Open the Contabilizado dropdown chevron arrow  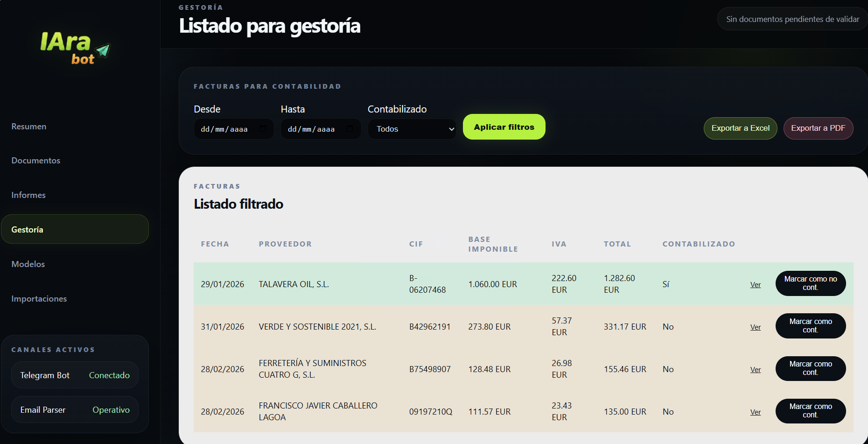click(450, 129)
